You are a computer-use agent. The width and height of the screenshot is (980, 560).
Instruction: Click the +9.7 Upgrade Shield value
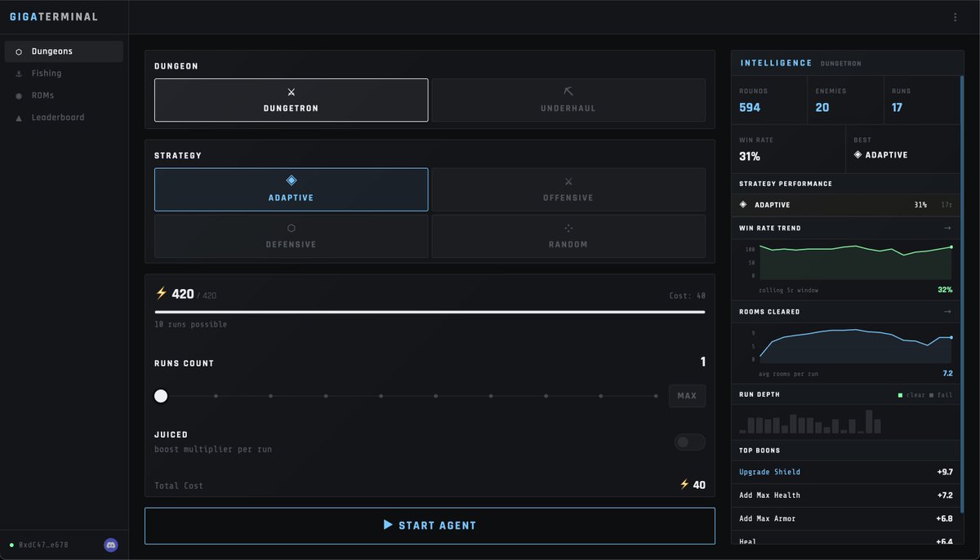(944, 472)
